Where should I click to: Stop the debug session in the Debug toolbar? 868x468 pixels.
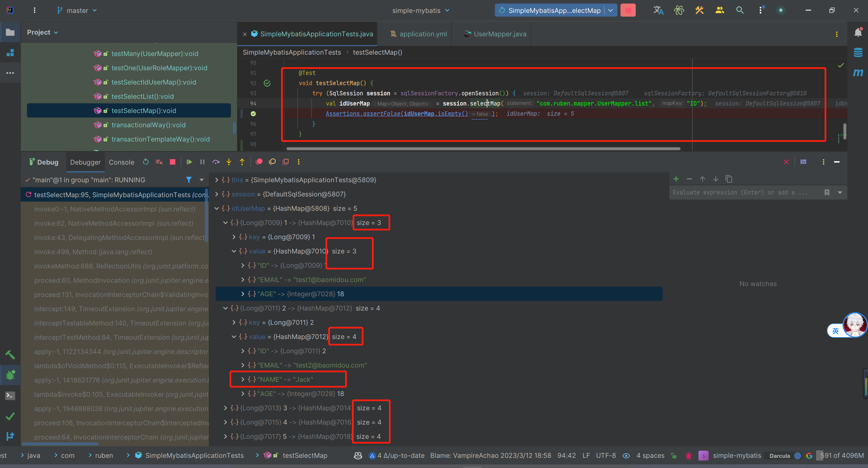(173, 162)
